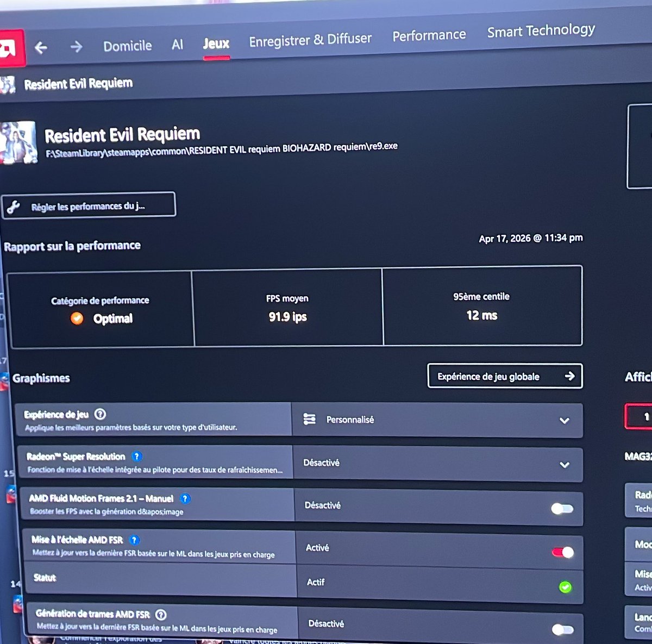
Task: Enable Génération de trames AMD FSR toggle
Action: pyautogui.click(x=562, y=629)
